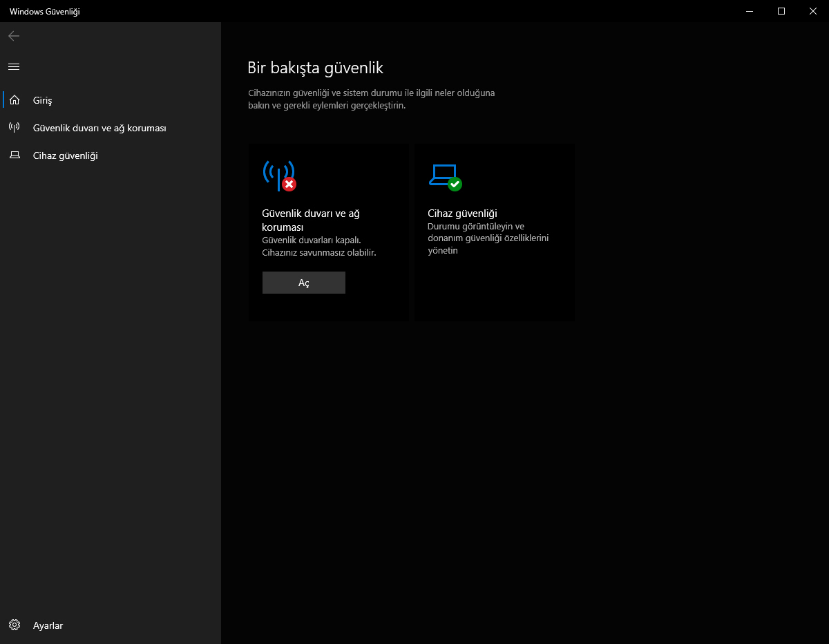Open Giriş in the sidebar
This screenshot has height=644, width=829.
(x=111, y=100)
